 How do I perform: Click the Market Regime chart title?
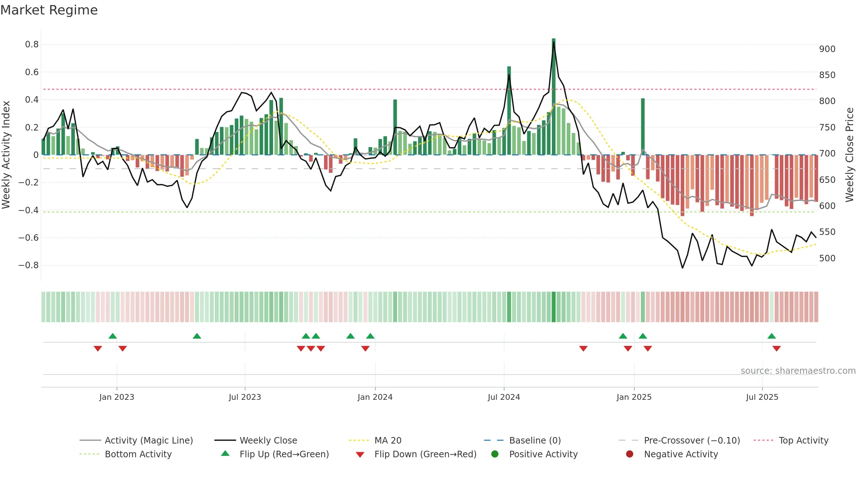(x=49, y=10)
